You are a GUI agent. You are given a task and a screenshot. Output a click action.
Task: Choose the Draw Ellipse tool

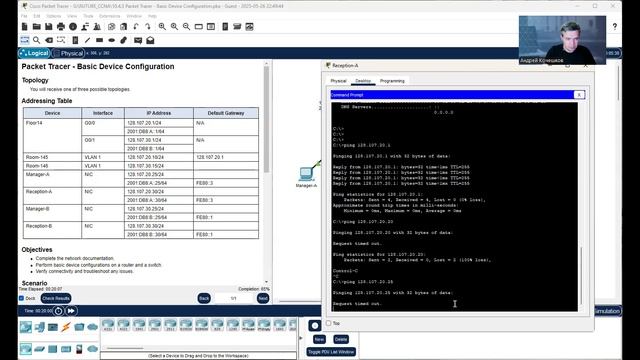111,40
